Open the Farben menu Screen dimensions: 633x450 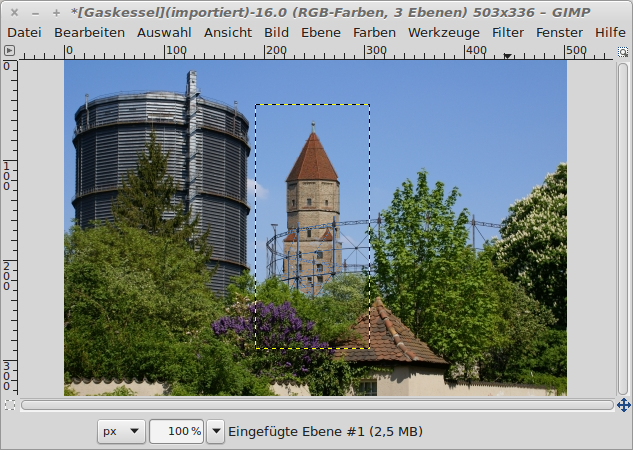coord(374,32)
